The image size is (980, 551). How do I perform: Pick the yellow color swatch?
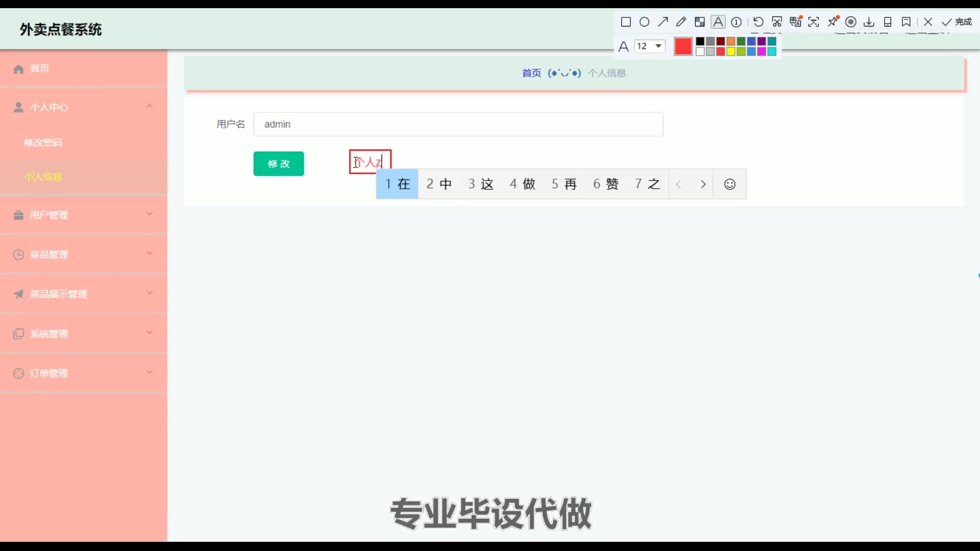pos(730,52)
